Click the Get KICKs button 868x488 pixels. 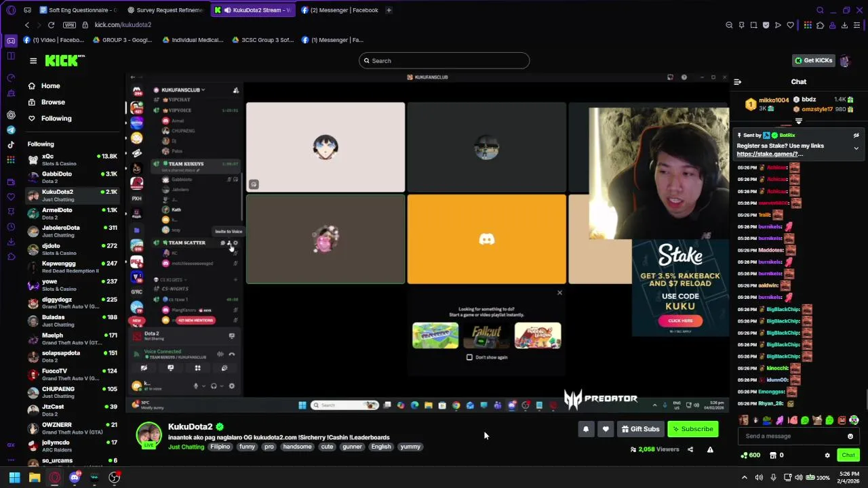tap(813, 61)
